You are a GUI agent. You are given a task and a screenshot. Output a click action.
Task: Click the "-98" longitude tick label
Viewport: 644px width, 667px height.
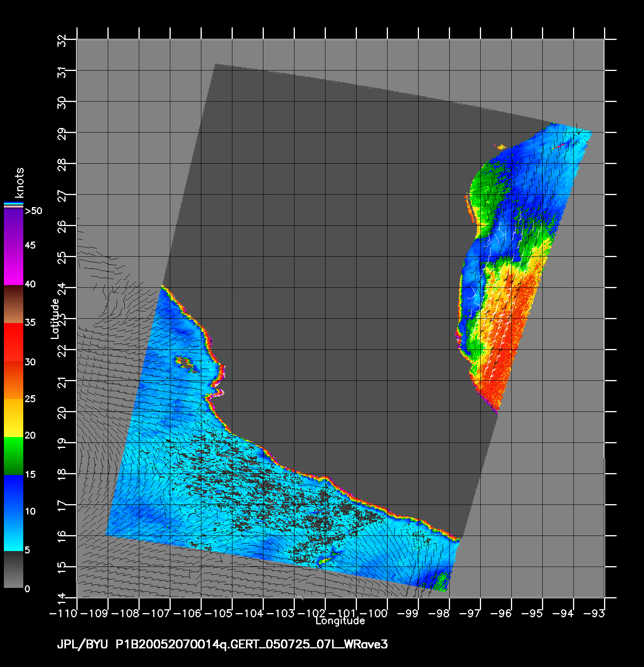[439, 613]
